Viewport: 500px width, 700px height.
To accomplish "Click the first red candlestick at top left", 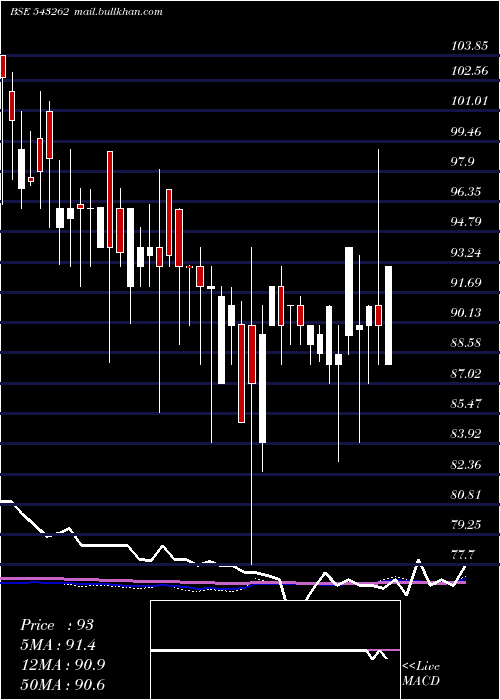I will pyautogui.click(x=3, y=66).
